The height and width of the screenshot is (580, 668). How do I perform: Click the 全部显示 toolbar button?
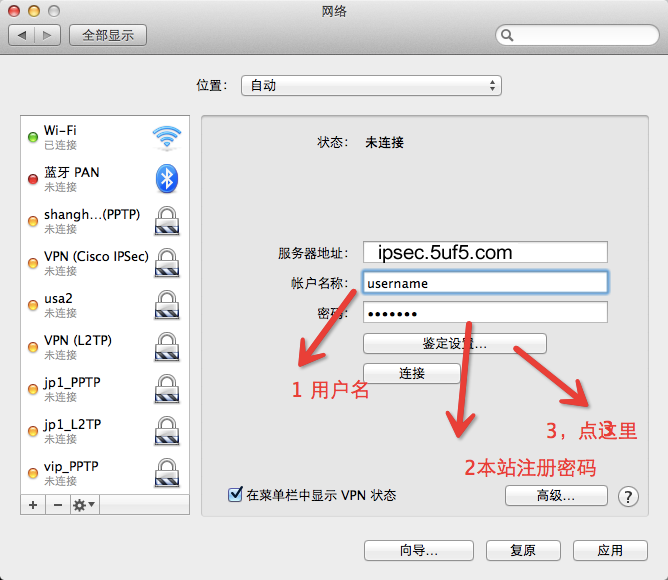pos(108,35)
